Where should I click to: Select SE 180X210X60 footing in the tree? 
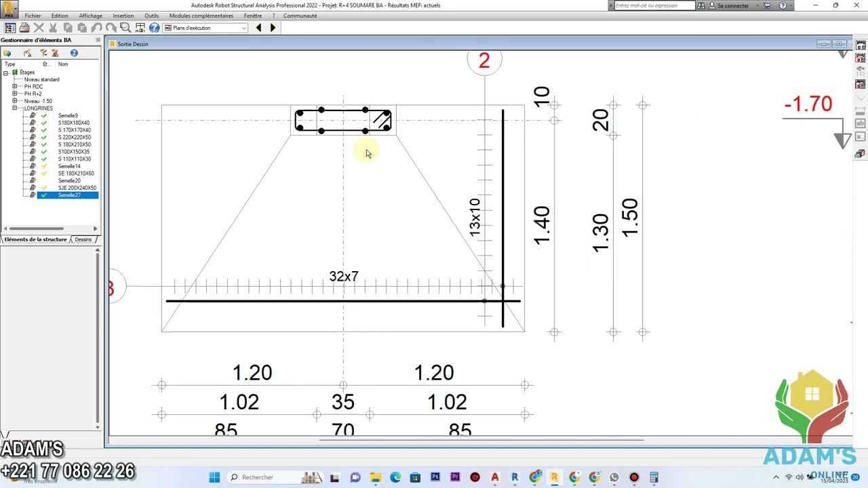point(76,174)
